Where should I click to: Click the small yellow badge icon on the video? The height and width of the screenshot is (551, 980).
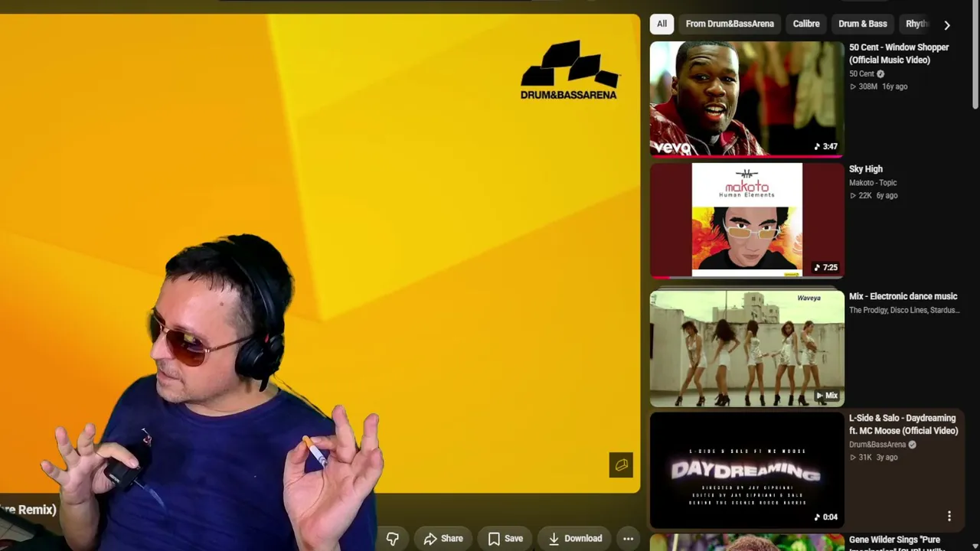coord(621,465)
